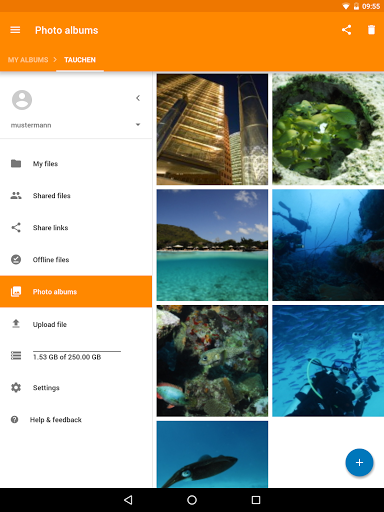Image resolution: width=384 pixels, height=512 pixels.
Task: Click the trash delete icon
Action: [371, 30]
